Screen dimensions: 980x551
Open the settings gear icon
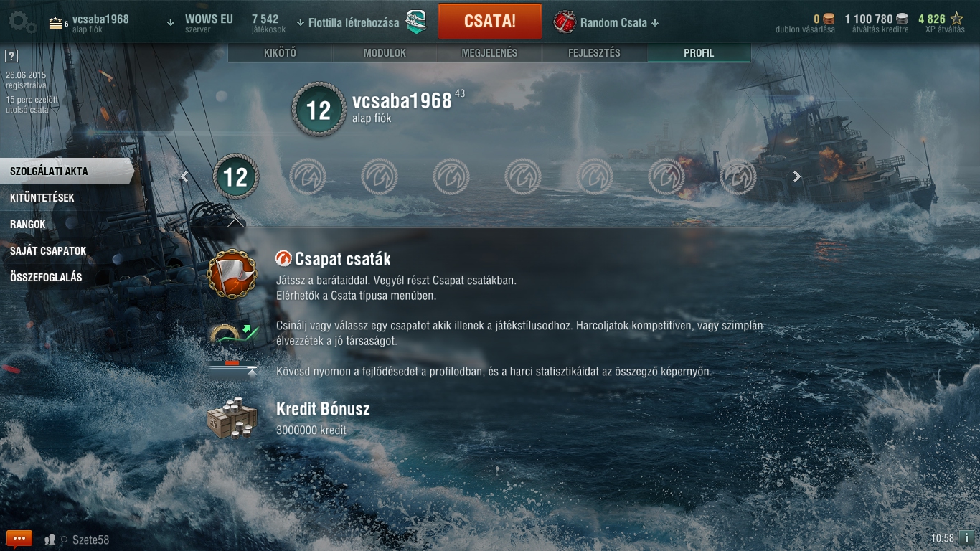tap(22, 22)
